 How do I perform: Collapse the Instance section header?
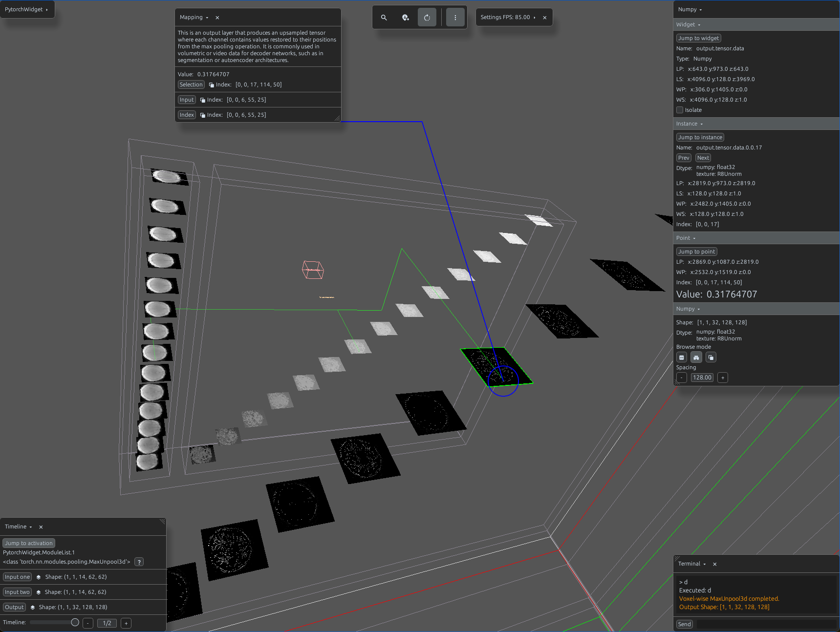(x=756, y=124)
